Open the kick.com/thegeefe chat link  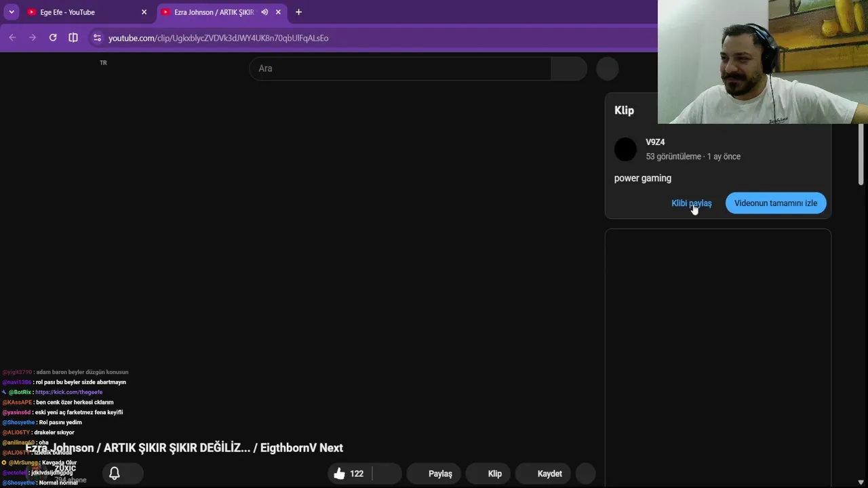68,392
